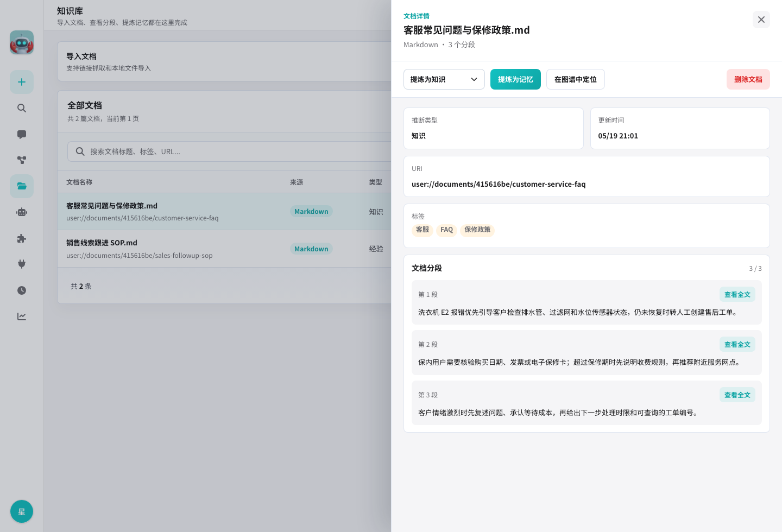Click Markdown badge of 销售线索跟进 SOP row
This screenshot has height=532, width=782.
coord(311,249)
